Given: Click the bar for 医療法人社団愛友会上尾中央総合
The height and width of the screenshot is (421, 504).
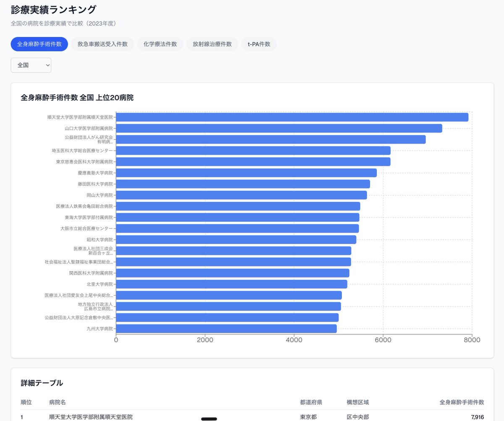Looking at the screenshot, I should [229, 295].
